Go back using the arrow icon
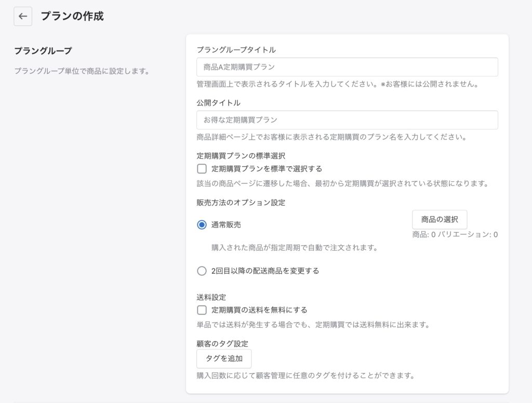The image size is (532, 403). (23, 16)
